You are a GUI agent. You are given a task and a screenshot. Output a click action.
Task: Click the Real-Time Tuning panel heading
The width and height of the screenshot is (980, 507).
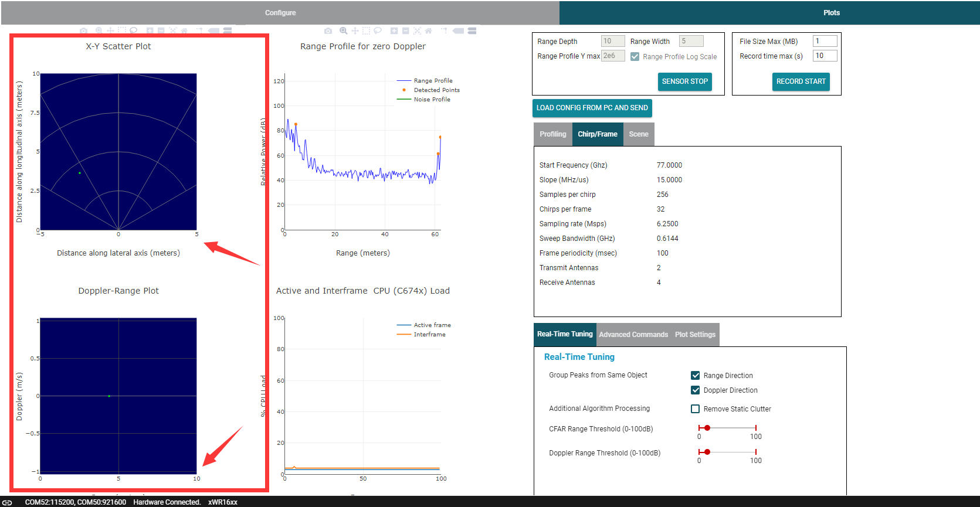[x=579, y=357]
